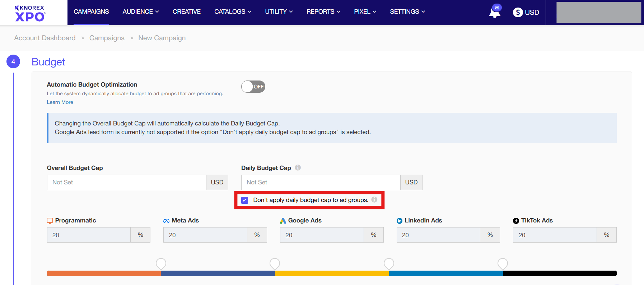The height and width of the screenshot is (285, 644).
Task: Toggle Automatic Budget Optimization switch on
Action: point(253,87)
